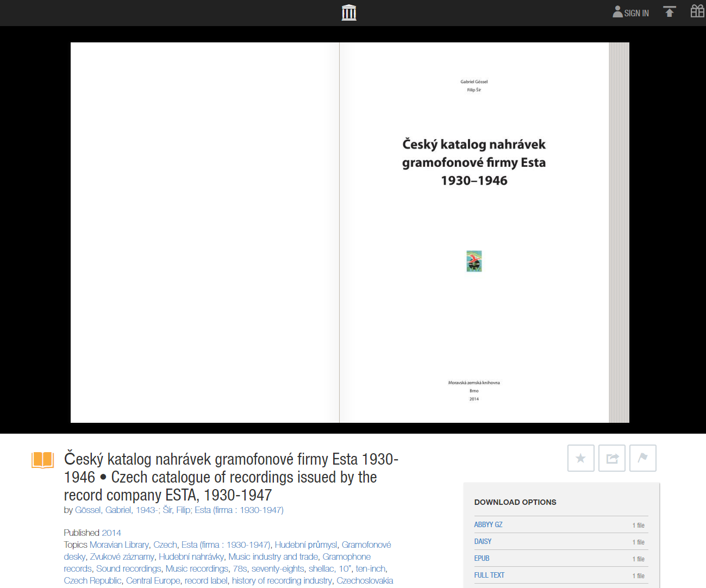Image resolution: width=706 pixels, height=588 pixels.
Task: Click the DOWNLOAD OPTIONS heading
Action: (x=515, y=502)
